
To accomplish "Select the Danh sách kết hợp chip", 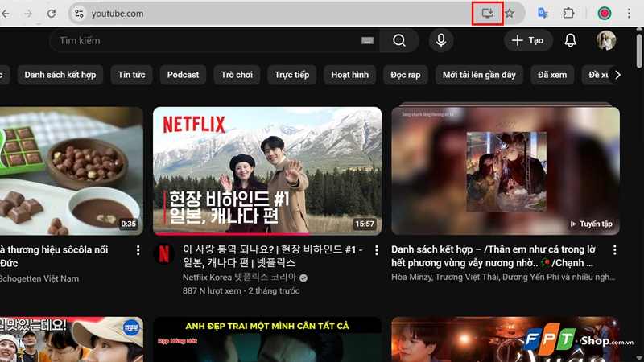I will [x=60, y=75].
